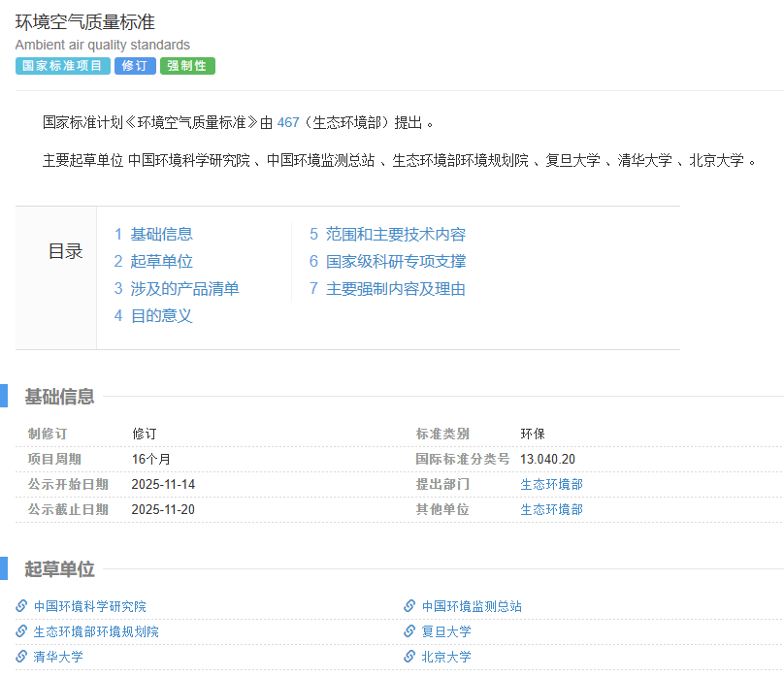Select the green 强制性 tag
The width and height of the screenshot is (784, 677).
tap(186, 67)
